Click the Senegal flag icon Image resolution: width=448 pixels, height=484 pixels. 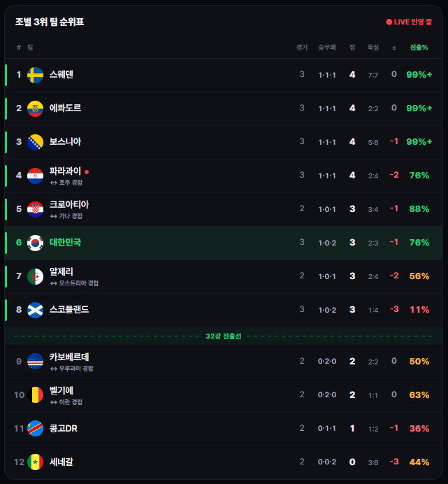pos(35,462)
